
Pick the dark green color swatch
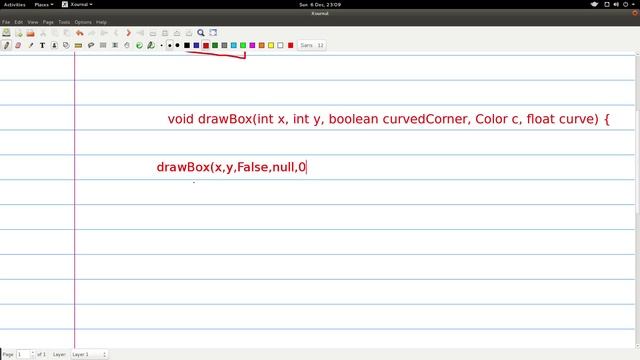[x=215, y=45]
